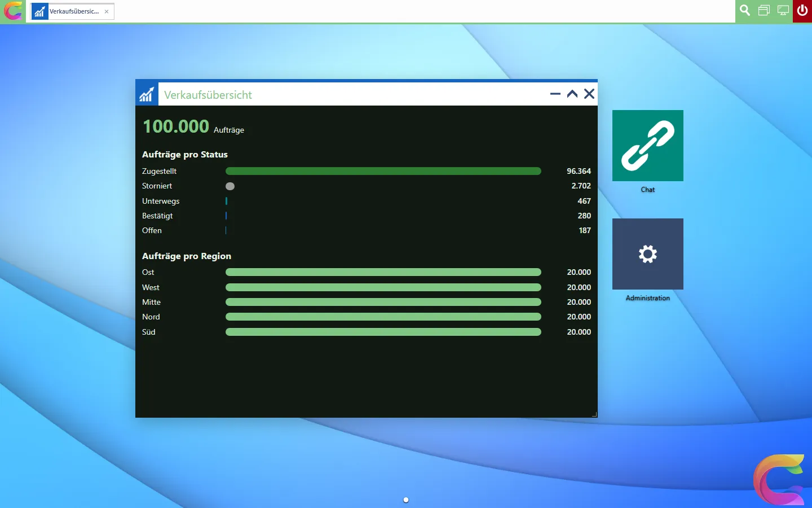The width and height of the screenshot is (812, 508).
Task: Click the value 467
Action: coord(584,201)
